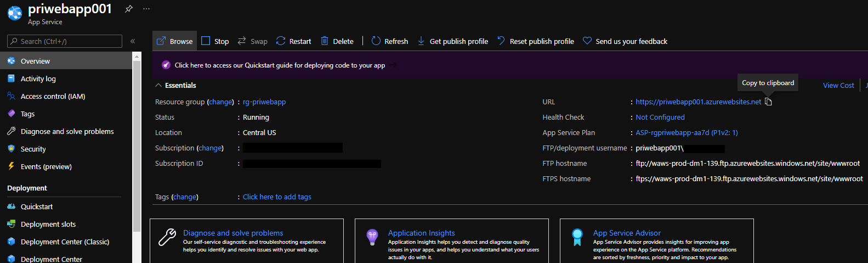Image resolution: width=868 pixels, height=263 pixels.
Task: Open Deployment slots
Action: (66, 224)
